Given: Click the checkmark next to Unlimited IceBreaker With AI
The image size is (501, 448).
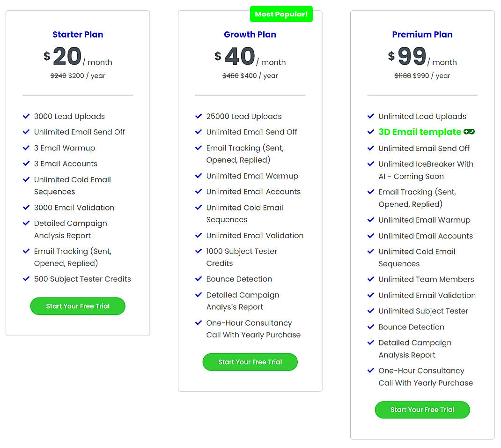Looking at the screenshot, I should coord(370,164).
